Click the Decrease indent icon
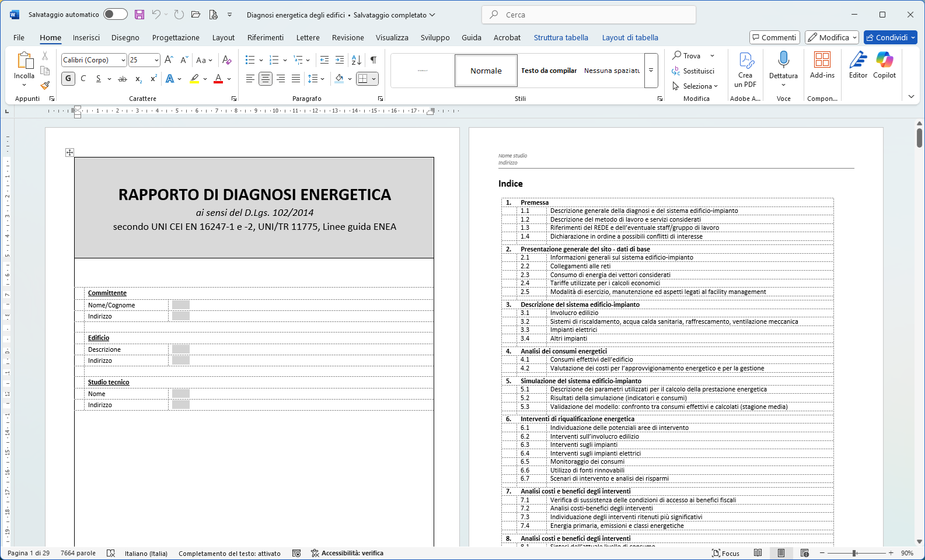Image resolution: width=925 pixels, height=560 pixels. point(324,60)
